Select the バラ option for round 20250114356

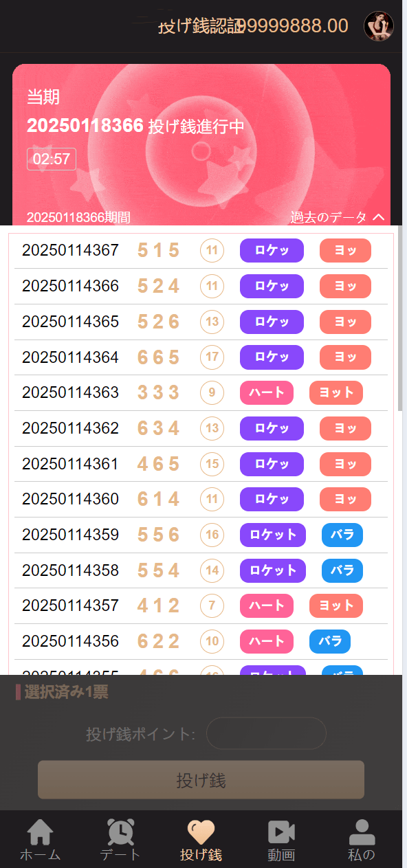click(329, 641)
